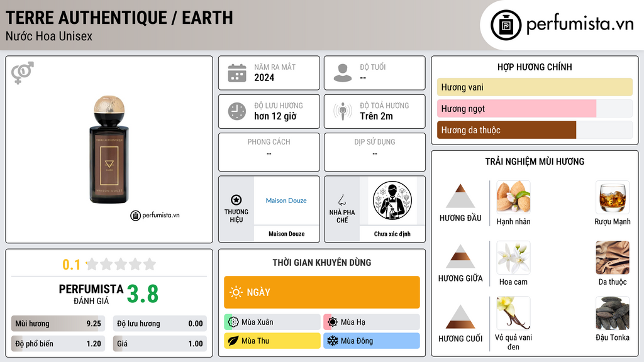
Task: Click the middle notes pyramid icon Hương giữa
Action: pyautogui.click(x=460, y=256)
